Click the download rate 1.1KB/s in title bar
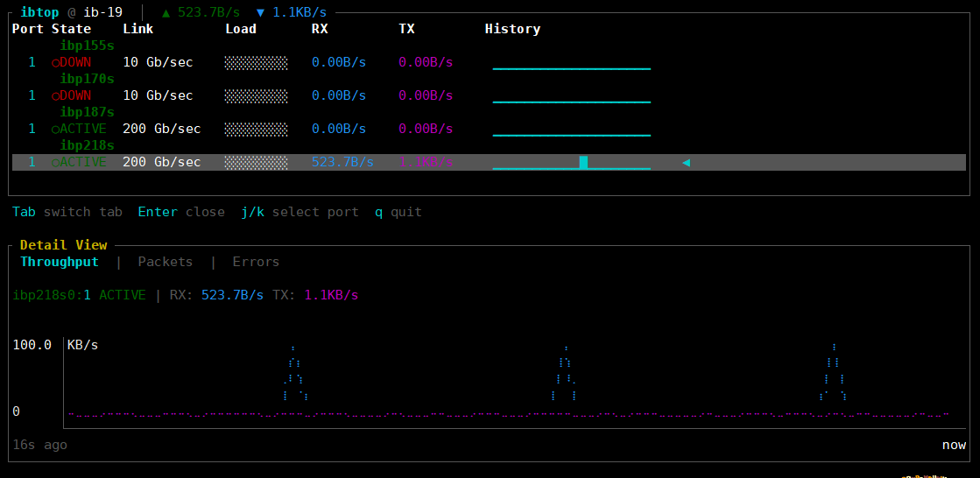 click(x=292, y=12)
